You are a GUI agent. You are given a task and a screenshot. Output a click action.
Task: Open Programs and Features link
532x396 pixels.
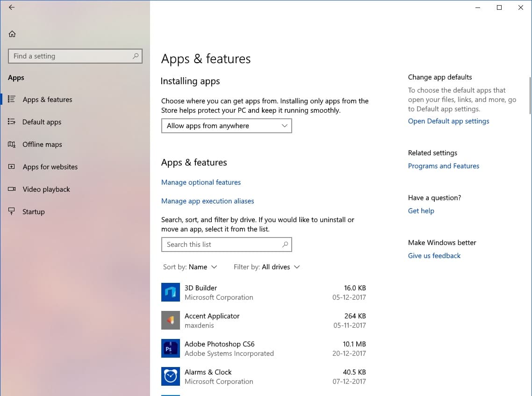click(x=443, y=166)
